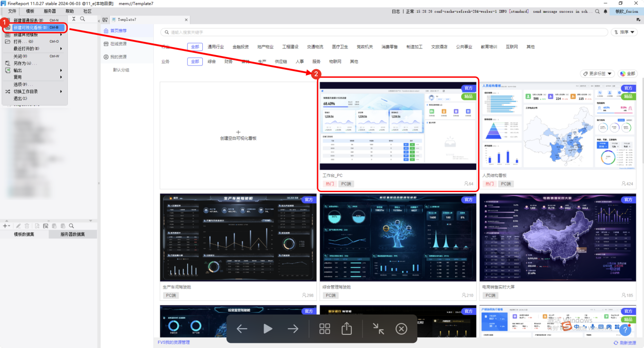Screen dimensions: 644x348
Task: Select 我的资源 in the sidebar
Action: click(127, 57)
